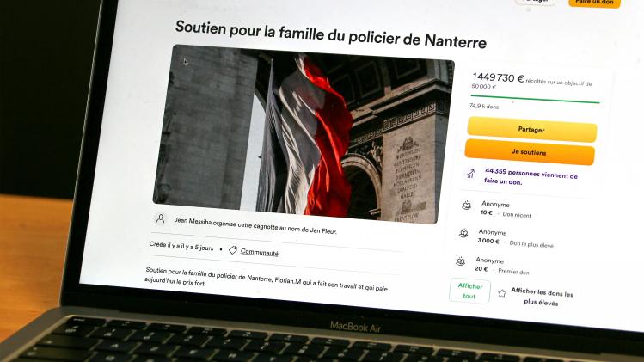
Task: Click the organizer profile icon near Jean Messiha
Action: [161, 218]
